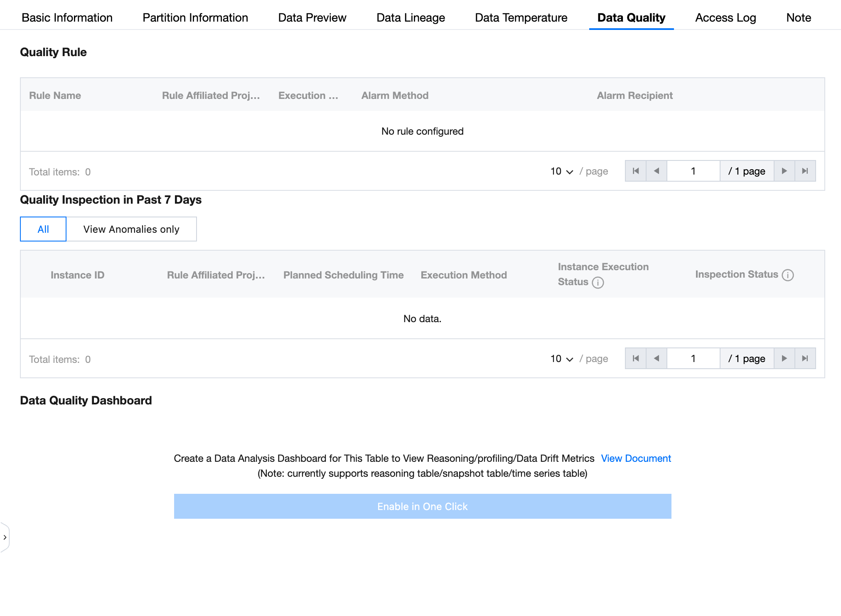Click first-page icon in Quality Inspection pagination
This screenshot has width=841, height=616.
click(x=636, y=358)
